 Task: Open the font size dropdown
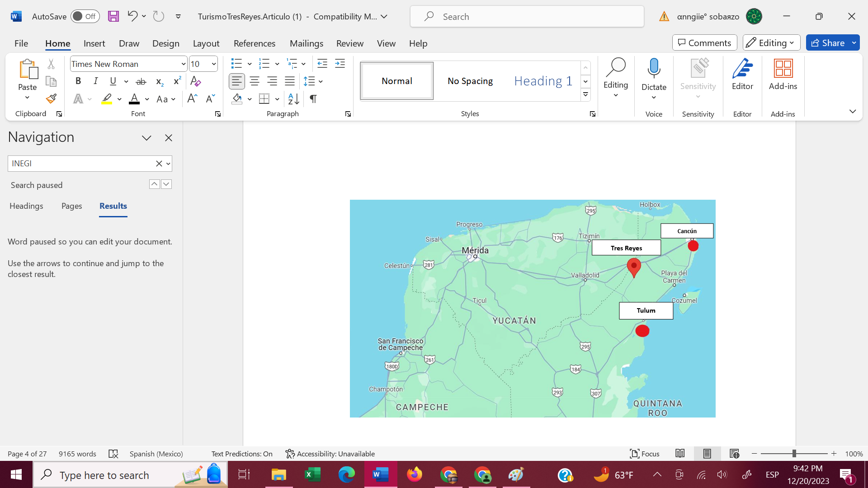point(212,64)
